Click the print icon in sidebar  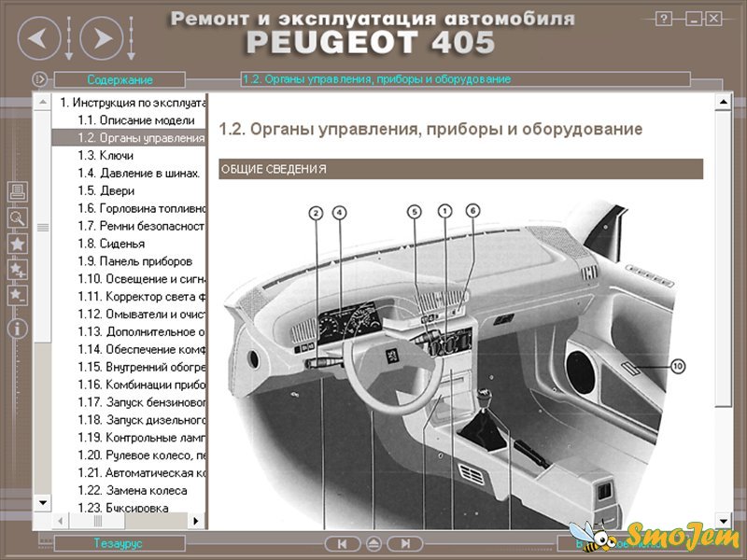18,192
